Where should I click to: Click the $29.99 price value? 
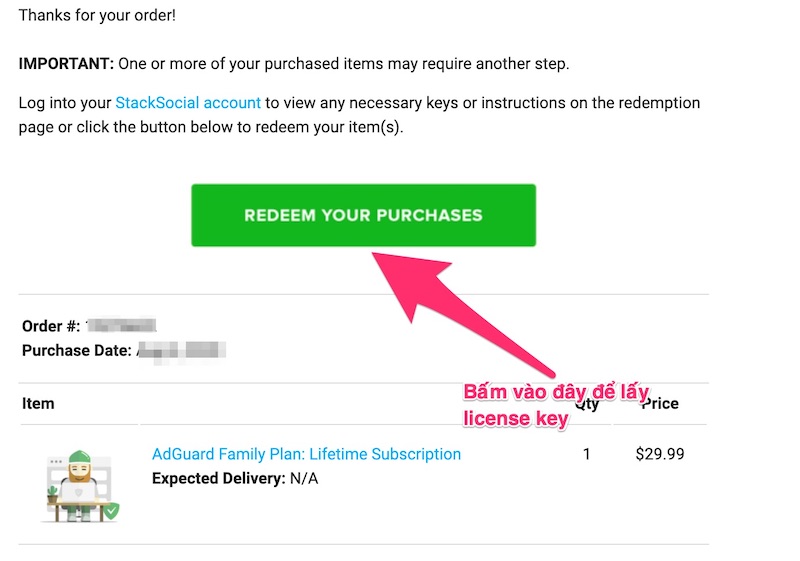pyautogui.click(x=660, y=454)
